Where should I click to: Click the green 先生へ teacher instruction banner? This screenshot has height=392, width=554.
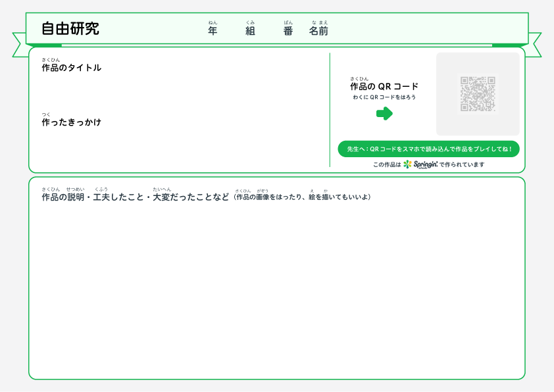[428, 149]
